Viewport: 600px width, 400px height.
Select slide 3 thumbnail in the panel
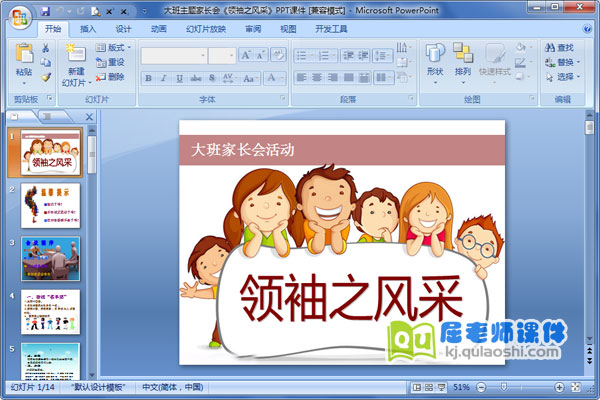point(50,258)
